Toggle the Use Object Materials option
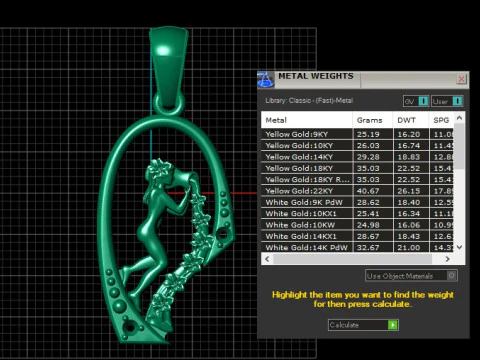 coord(411,276)
